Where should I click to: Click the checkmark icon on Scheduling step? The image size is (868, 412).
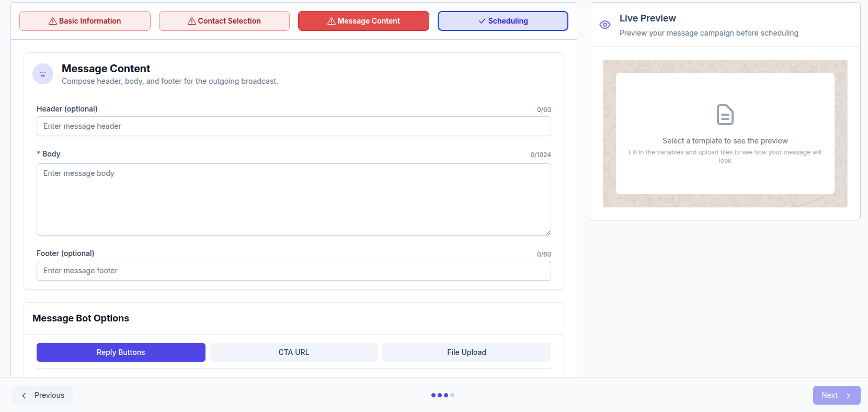click(482, 21)
